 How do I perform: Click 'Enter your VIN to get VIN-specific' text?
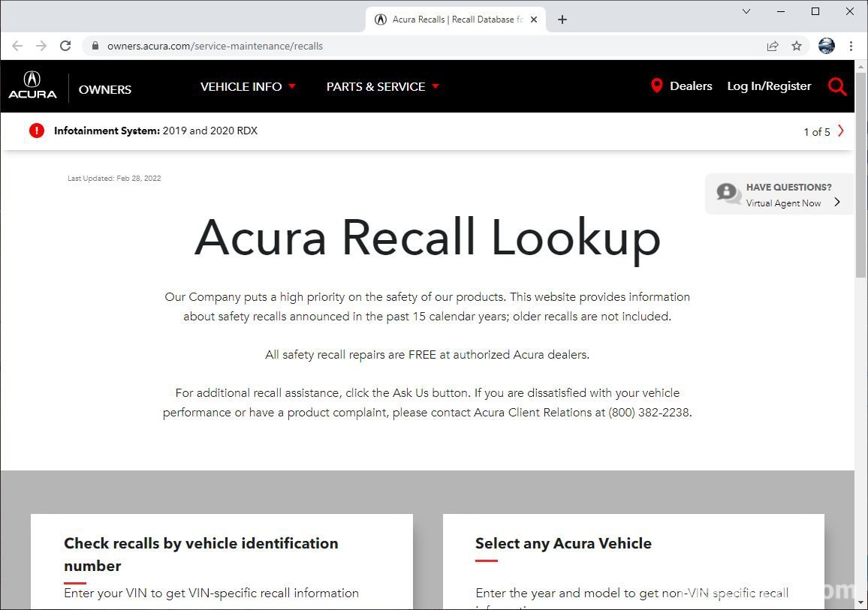(x=212, y=593)
